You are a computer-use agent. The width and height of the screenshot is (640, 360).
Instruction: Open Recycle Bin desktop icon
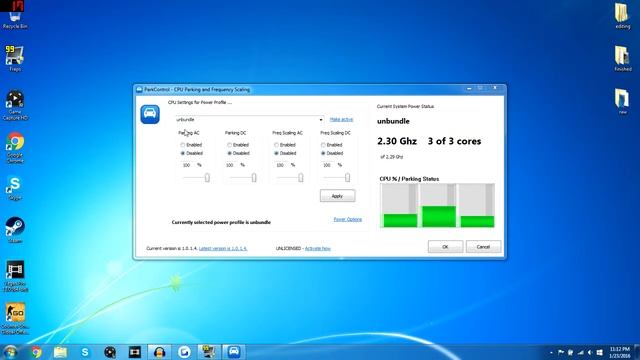pyautogui.click(x=15, y=17)
